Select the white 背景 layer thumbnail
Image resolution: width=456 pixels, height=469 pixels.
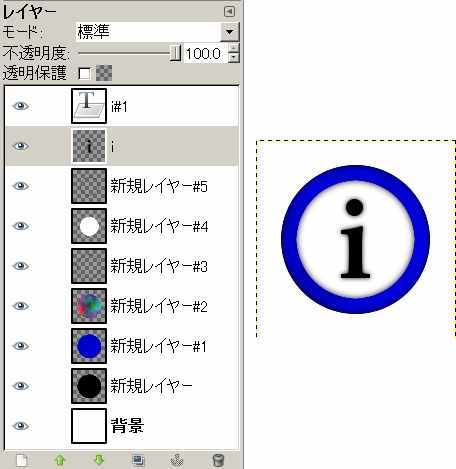click(89, 426)
